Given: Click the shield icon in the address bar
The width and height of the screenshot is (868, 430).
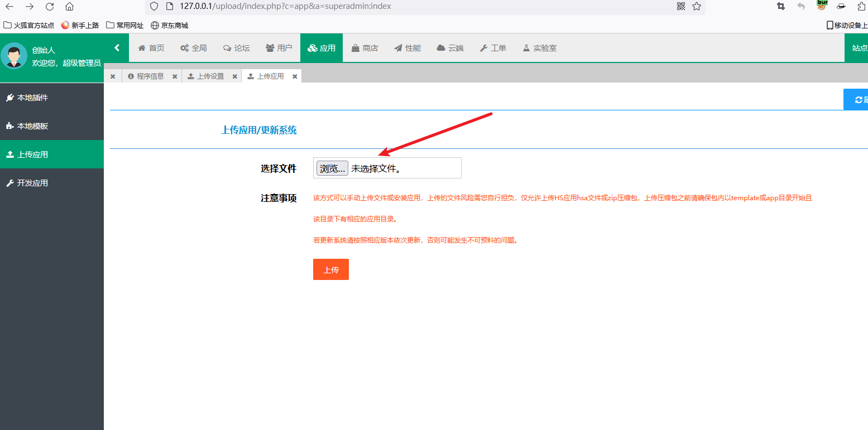Looking at the screenshot, I should 155,6.
